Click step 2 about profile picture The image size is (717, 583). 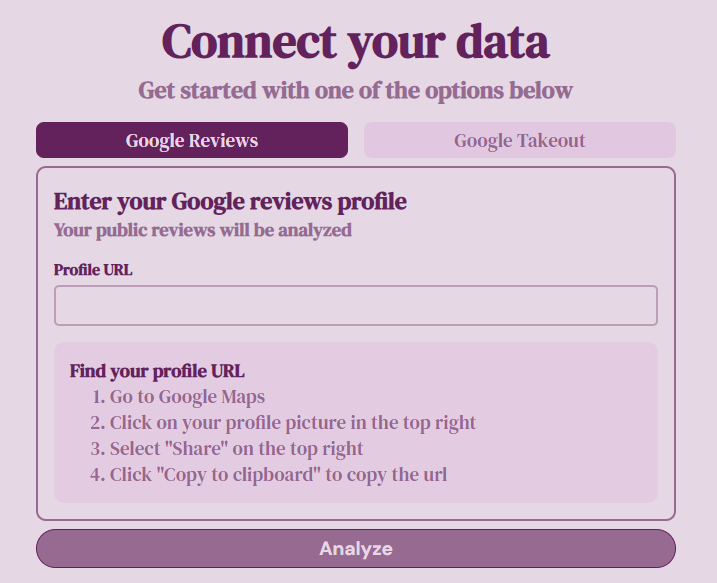(283, 423)
